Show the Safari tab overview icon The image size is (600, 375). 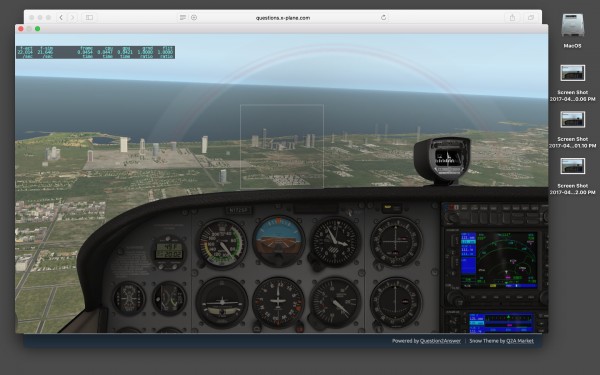pos(531,17)
